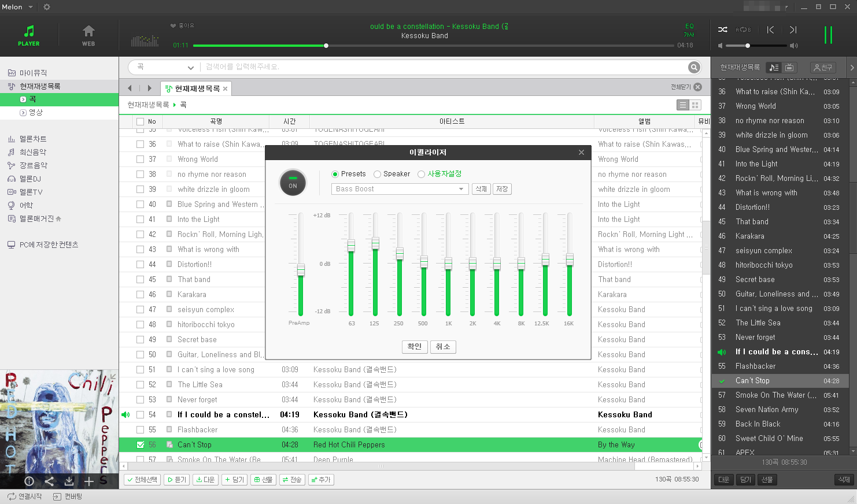This screenshot has height=504, width=857.
Task: Open Melon title menu dropdown arrow
Action: (31, 7)
